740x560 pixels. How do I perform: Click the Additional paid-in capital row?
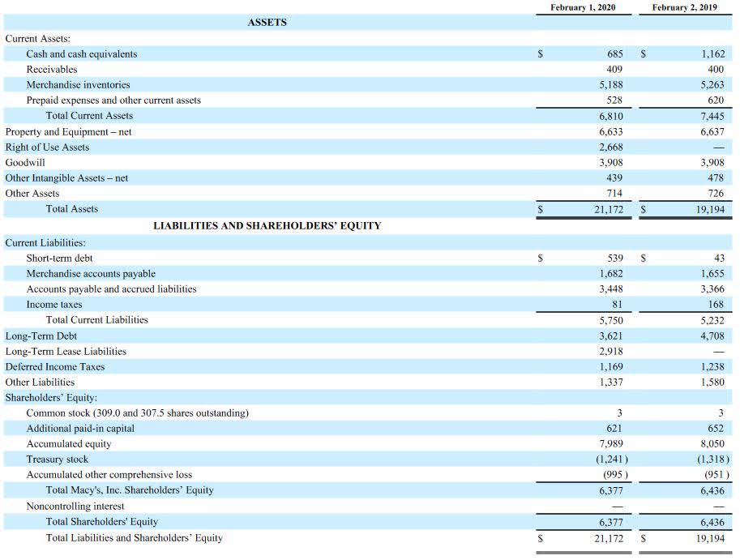pyautogui.click(x=80, y=428)
